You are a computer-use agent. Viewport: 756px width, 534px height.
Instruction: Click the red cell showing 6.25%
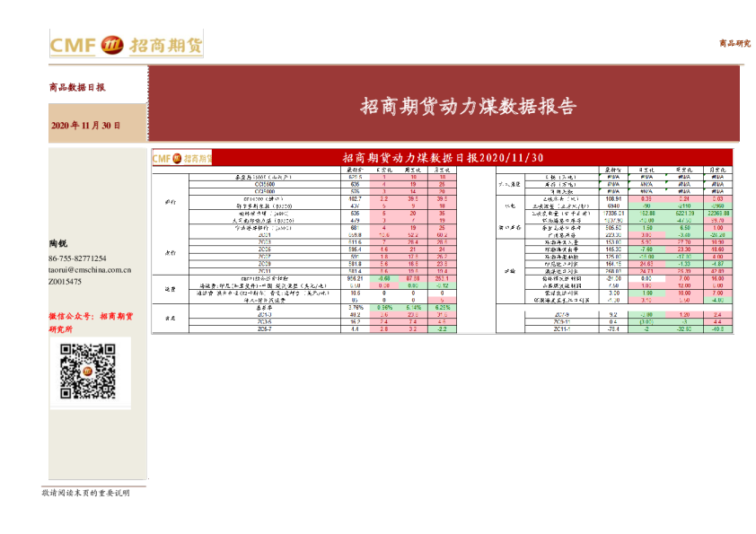pyautogui.click(x=442, y=307)
